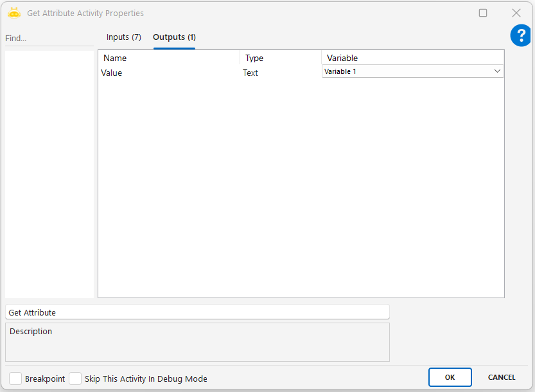535x392 pixels.
Task: Close the Activity Properties dialog with X
Action: tap(516, 13)
